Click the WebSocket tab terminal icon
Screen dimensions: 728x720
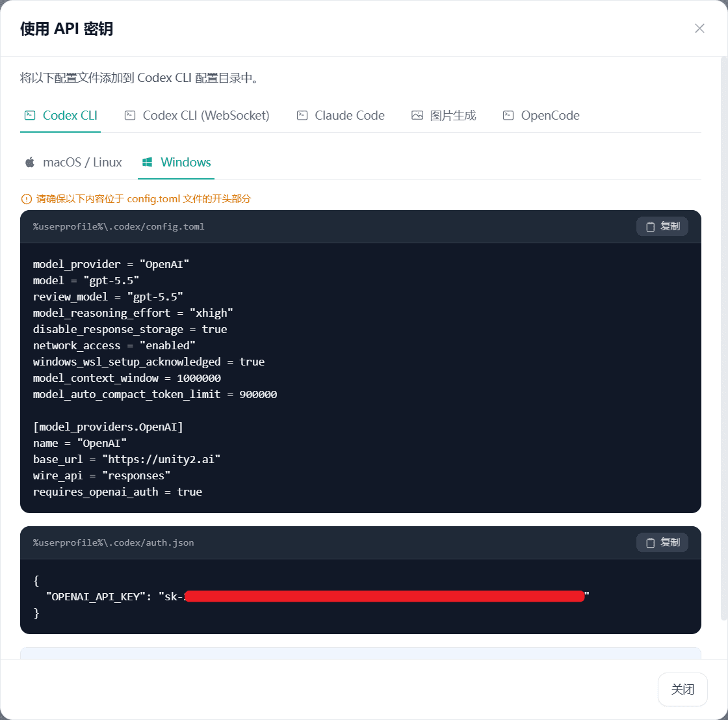click(130, 115)
